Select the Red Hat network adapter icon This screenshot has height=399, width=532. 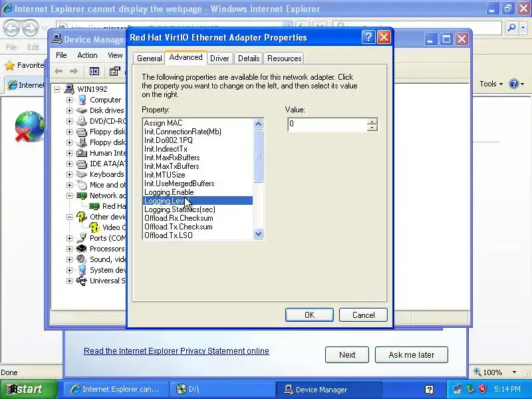94,206
